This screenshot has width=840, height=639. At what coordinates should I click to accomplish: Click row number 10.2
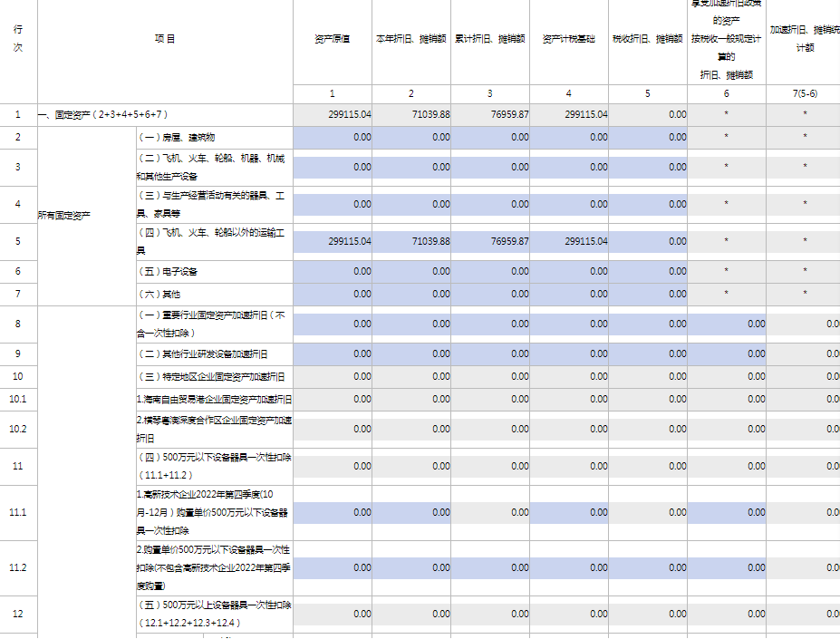point(18,429)
